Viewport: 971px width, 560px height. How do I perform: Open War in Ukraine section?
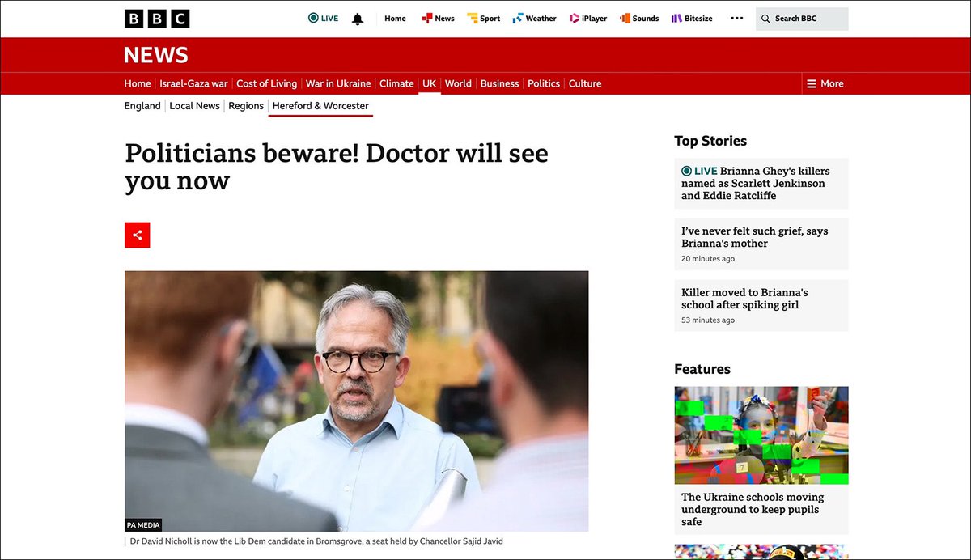(x=338, y=83)
